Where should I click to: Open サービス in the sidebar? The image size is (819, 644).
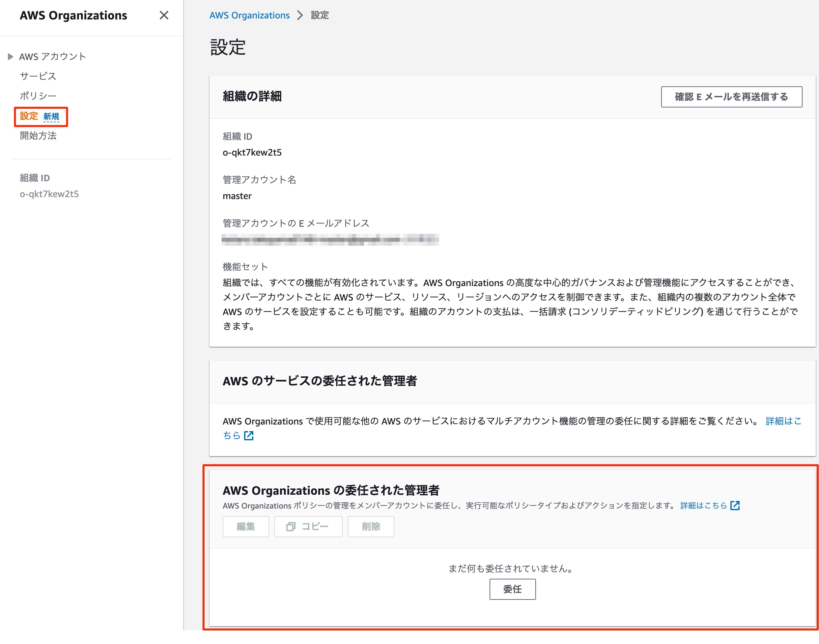click(x=38, y=76)
